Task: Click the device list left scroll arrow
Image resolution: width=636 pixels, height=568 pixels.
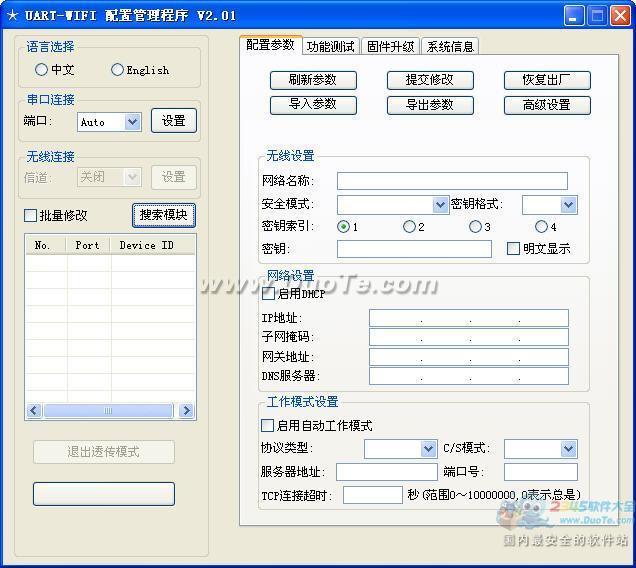Action: tap(34, 410)
